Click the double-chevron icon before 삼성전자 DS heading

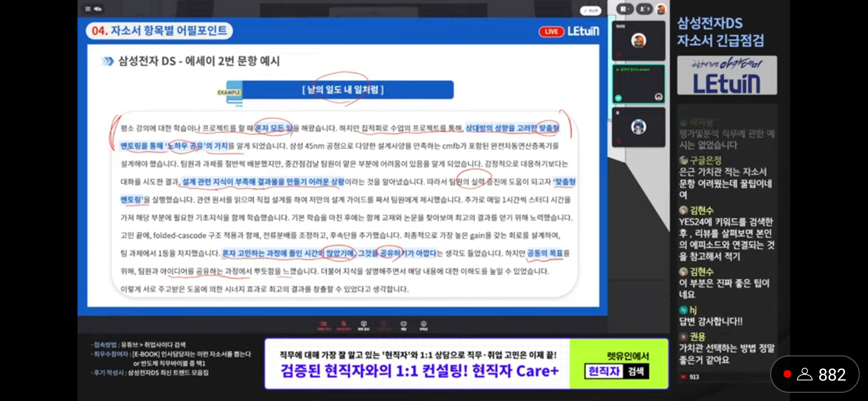coord(108,61)
